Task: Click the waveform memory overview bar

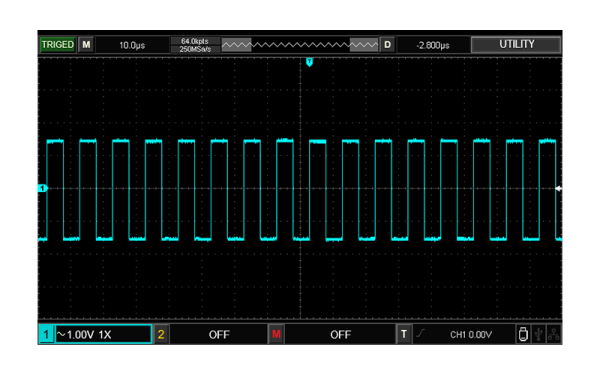Action: (x=300, y=45)
